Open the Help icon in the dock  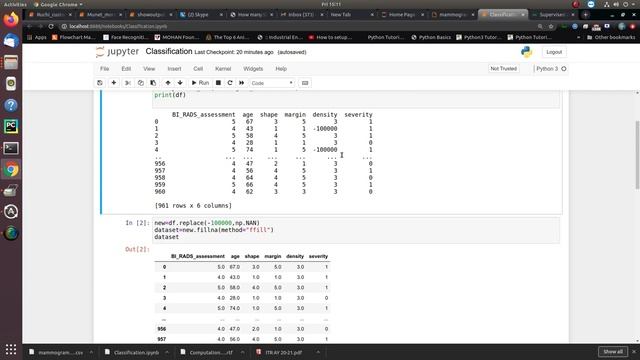pyautogui.click(x=11, y=105)
